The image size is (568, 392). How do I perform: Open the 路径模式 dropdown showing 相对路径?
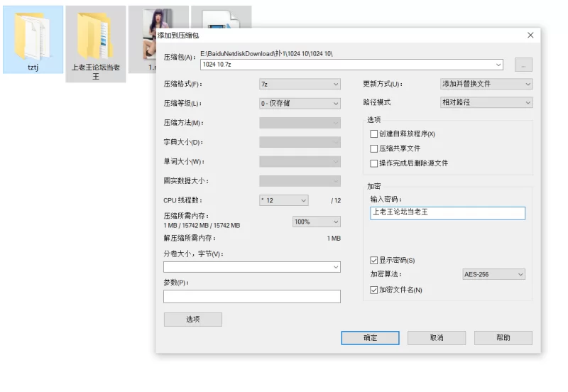486,102
